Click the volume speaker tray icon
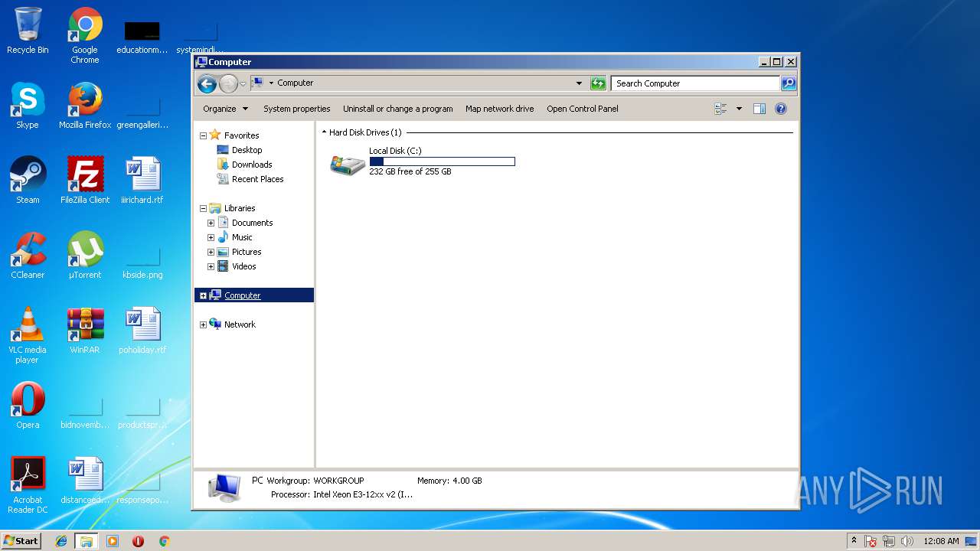 (907, 541)
